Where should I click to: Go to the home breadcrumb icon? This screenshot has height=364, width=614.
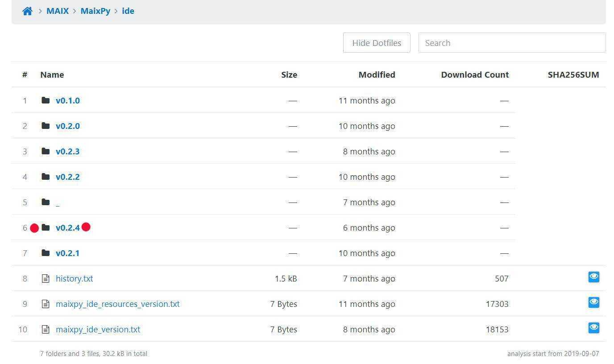click(27, 11)
